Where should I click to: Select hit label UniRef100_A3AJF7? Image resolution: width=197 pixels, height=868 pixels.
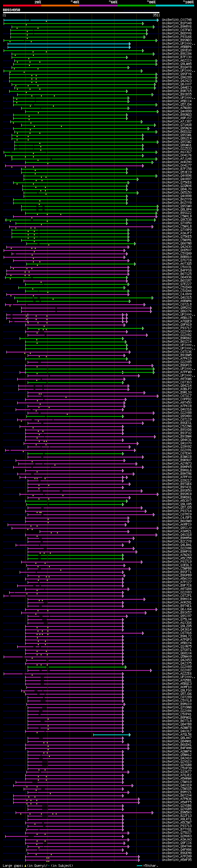[x=177, y=233]
